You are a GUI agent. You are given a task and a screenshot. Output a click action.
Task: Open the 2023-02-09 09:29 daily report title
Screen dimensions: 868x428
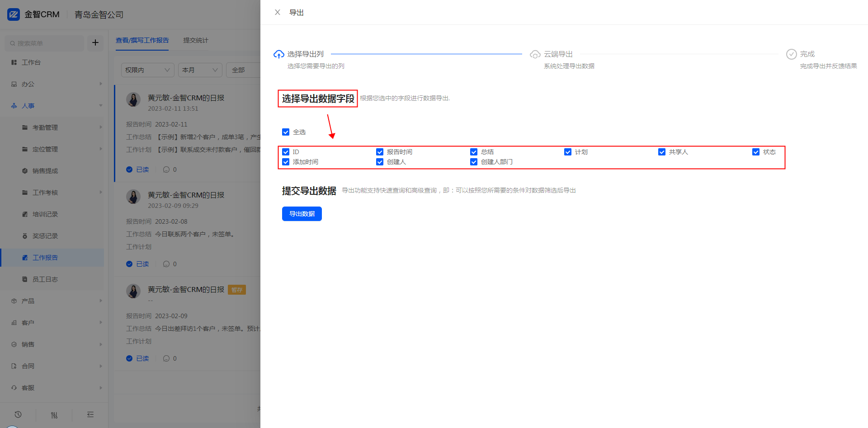click(186, 195)
